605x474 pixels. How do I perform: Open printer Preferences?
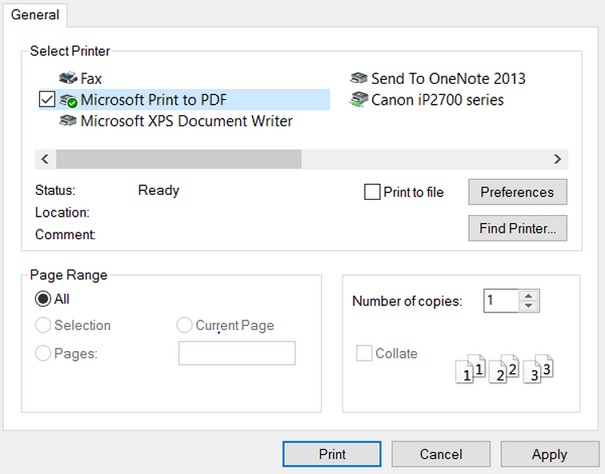[x=517, y=192]
